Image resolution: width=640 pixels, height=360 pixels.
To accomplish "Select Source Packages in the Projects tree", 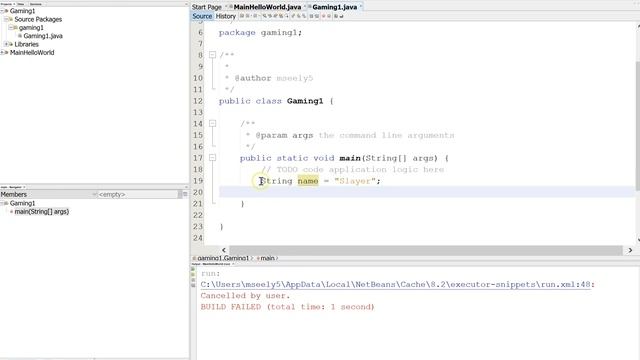I will point(38,19).
